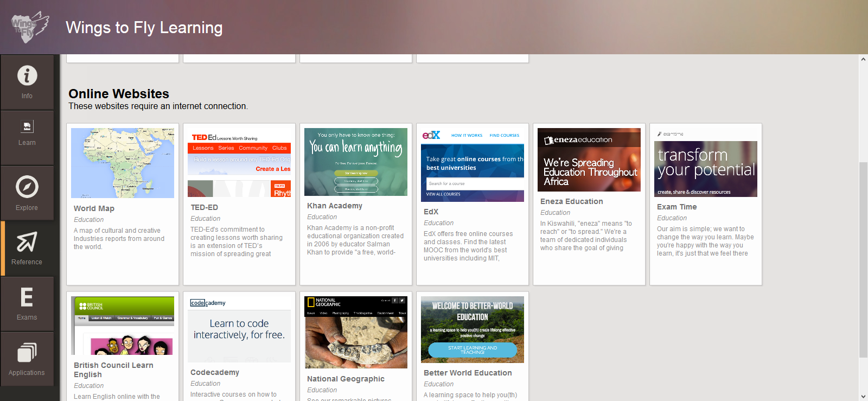Screen dimensions: 868x401
Task: Open the Learn sidebar icon
Action: (x=27, y=126)
